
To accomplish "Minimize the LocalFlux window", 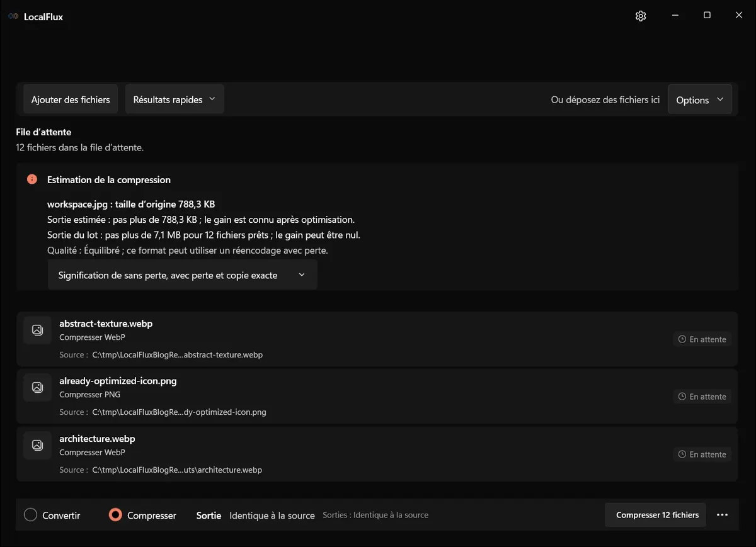I will [675, 16].
